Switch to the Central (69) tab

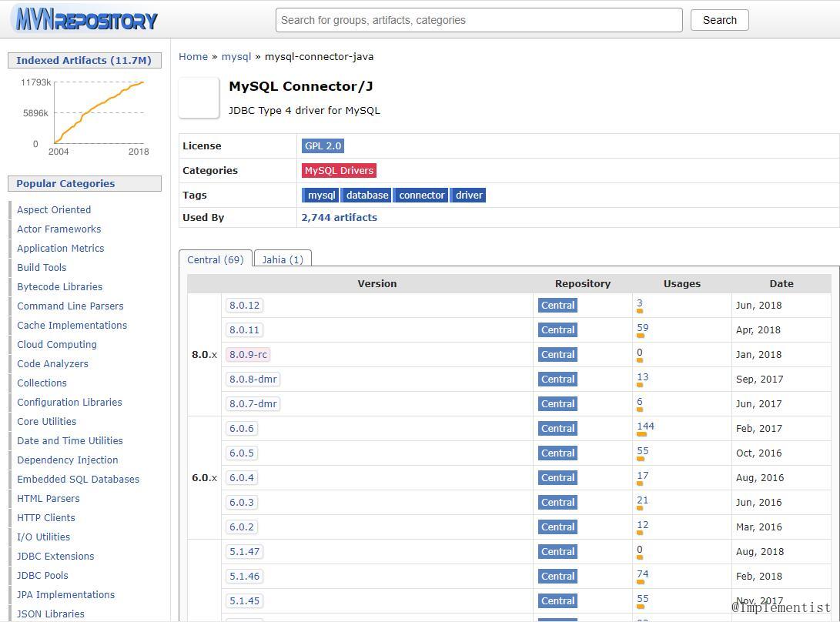tap(216, 259)
